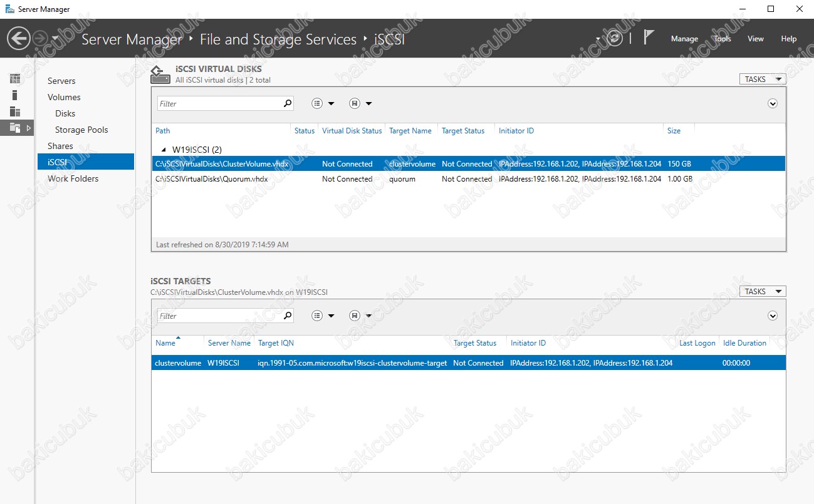
Task: Click the File and Storage Services icon
Action: click(15, 128)
